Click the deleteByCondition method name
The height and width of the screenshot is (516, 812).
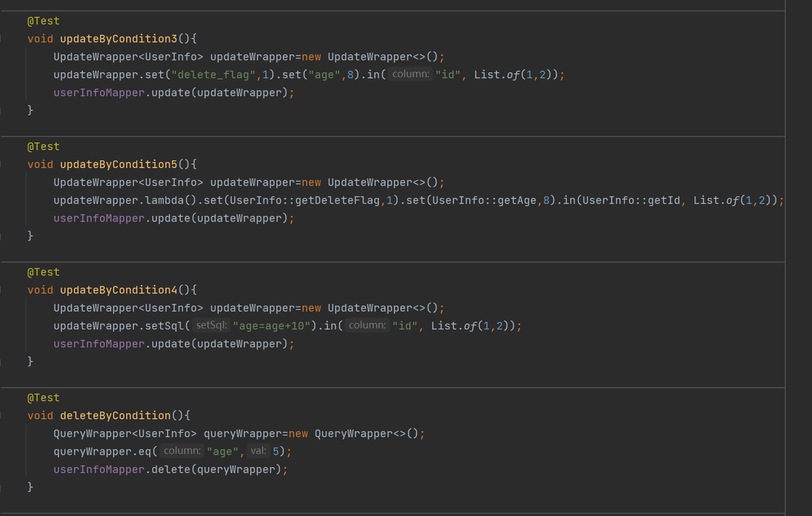pyautogui.click(x=115, y=416)
